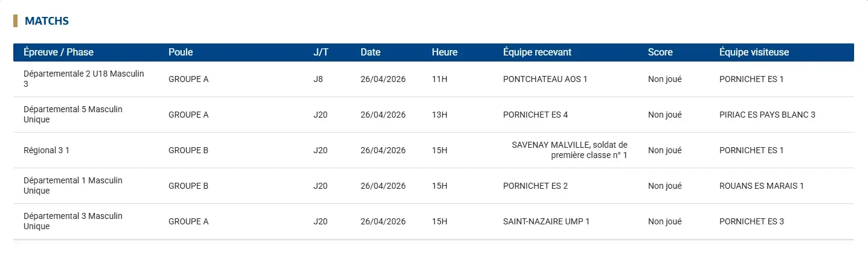
Task: Open the PONTCHATEAU AOS 1 team
Action: [x=545, y=79]
